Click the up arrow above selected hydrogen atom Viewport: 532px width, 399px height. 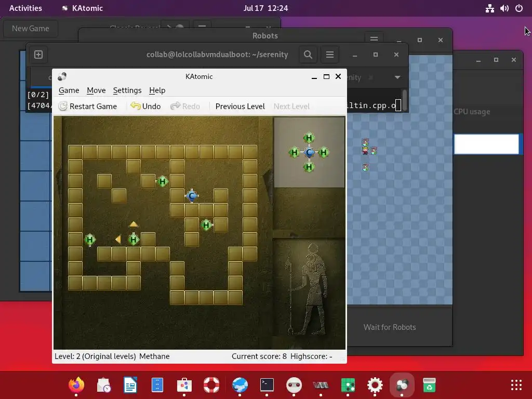[134, 224]
